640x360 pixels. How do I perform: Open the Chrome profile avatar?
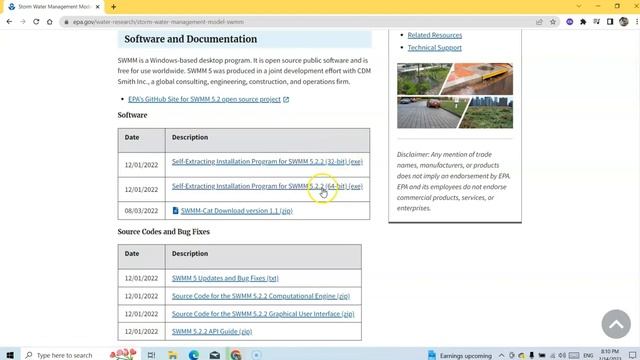(x=623, y=22)
